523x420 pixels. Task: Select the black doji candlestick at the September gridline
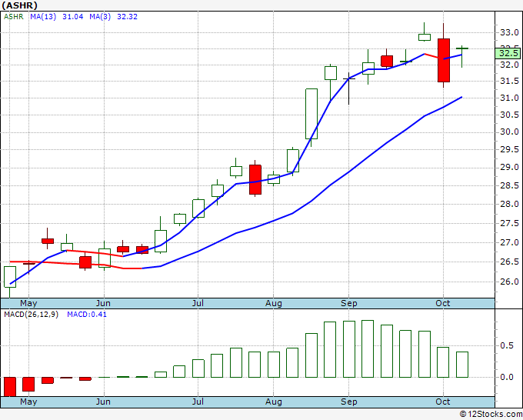349,88
